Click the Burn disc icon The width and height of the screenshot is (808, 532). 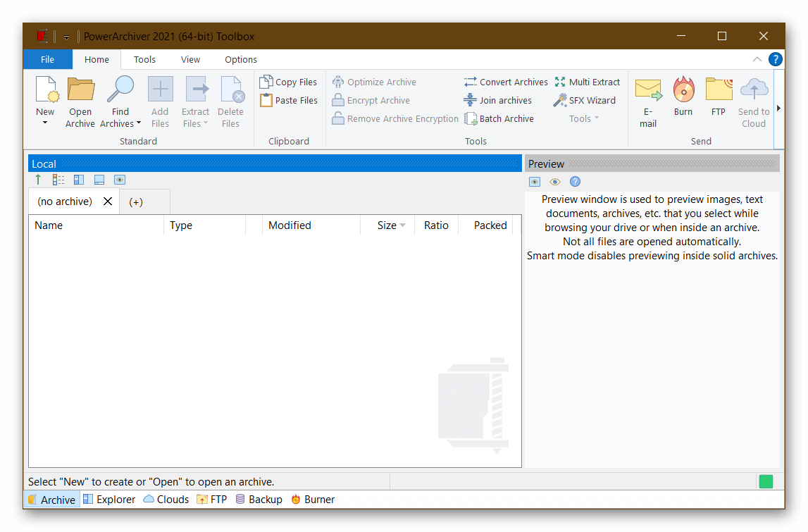pos(684,89)
